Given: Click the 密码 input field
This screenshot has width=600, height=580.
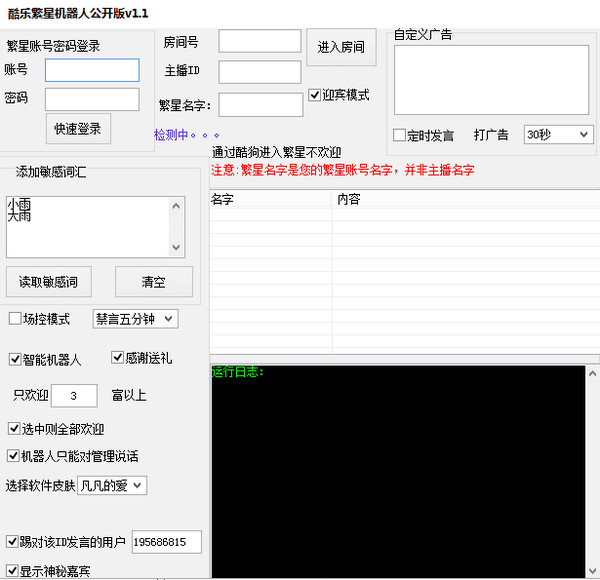Looking at the screenshot, I should pos(92,99).
